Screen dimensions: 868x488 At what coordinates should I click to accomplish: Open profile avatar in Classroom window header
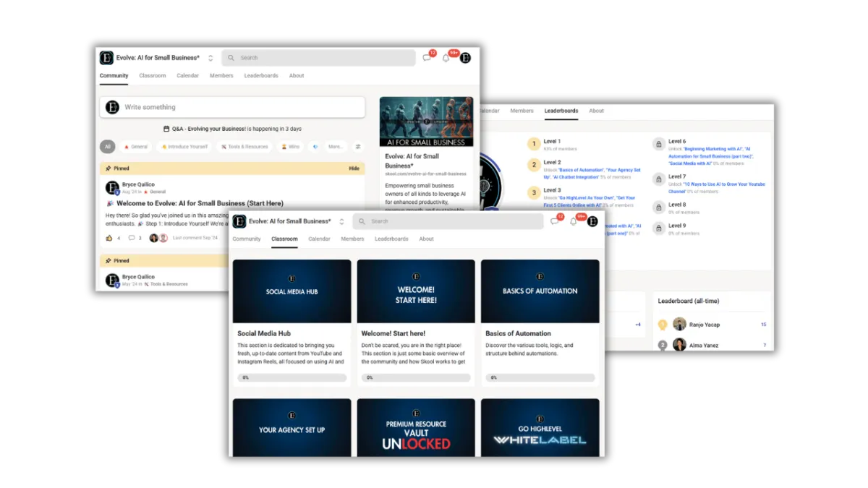pyautogui.click(x=592, y=221)
